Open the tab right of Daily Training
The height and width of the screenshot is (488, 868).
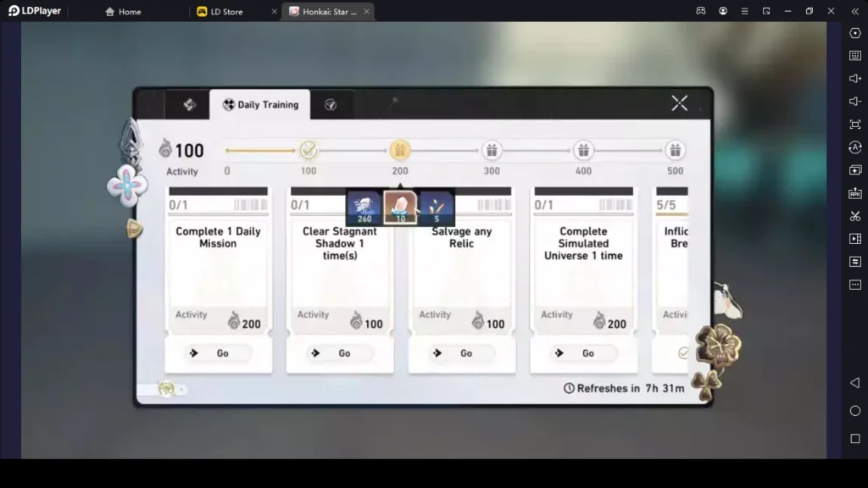pyautogui.click(x=331, y=104)
